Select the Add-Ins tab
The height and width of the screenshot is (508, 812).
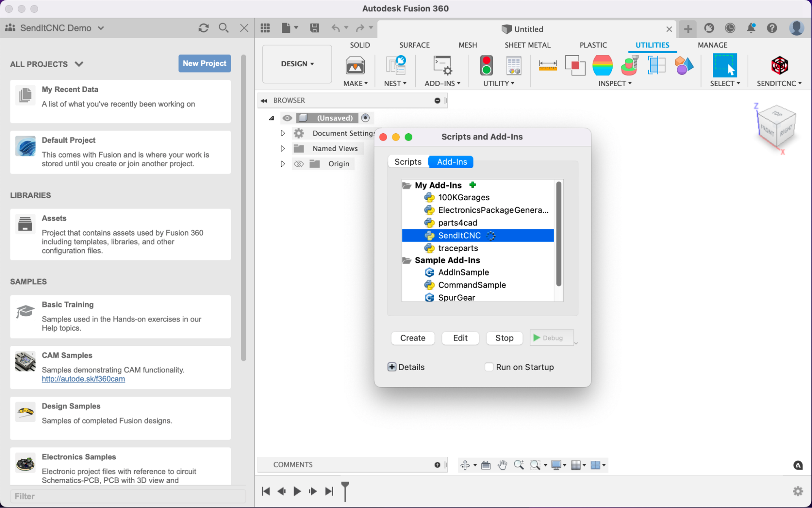(452, 162)
